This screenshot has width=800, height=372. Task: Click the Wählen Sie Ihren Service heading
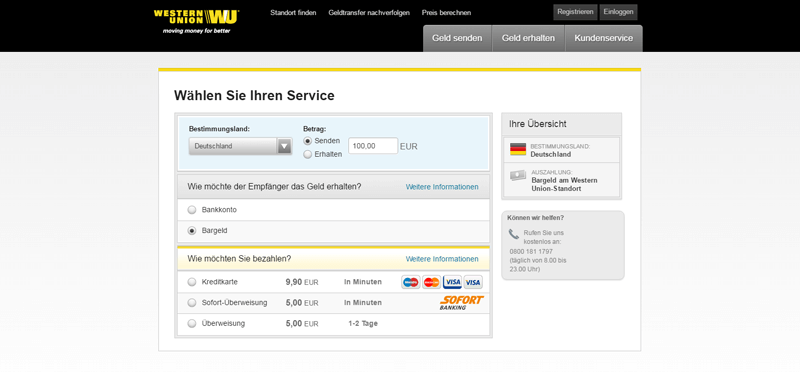coord(254,95)
